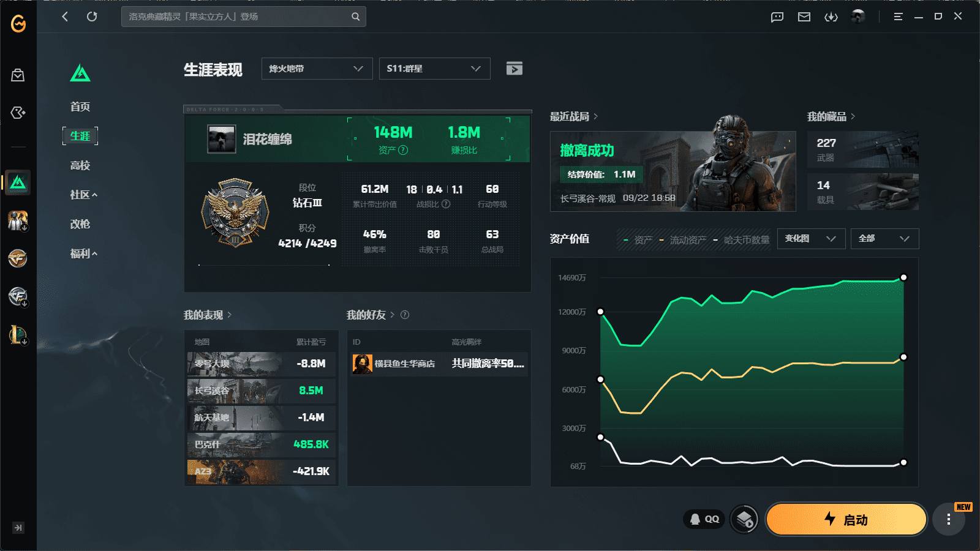
Task: Open the download manager icon
Action: coord(831,17)
